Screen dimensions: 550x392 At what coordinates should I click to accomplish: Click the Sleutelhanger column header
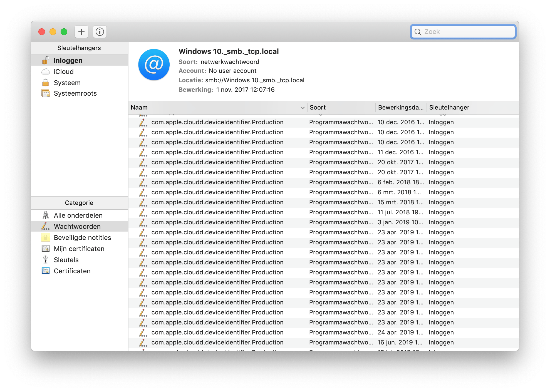pyautogui.click(x=449, y=108)
